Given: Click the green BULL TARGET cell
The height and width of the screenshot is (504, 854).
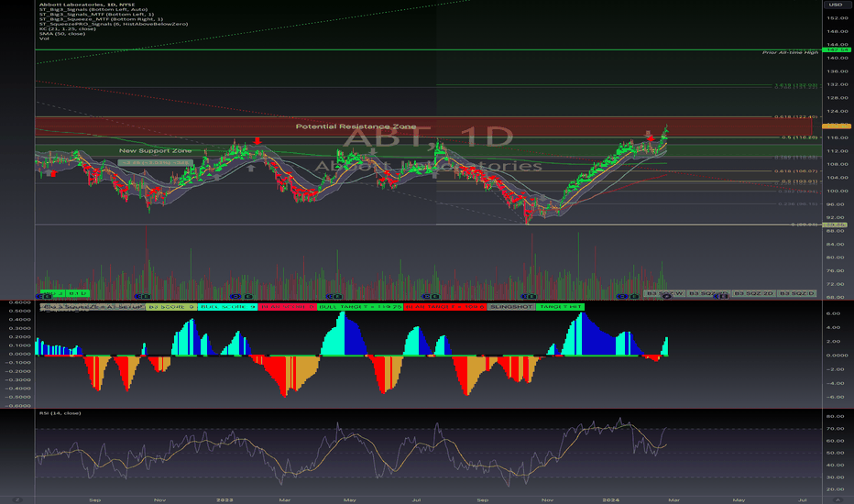Looking at the screenshot, I should click(360, 307).
